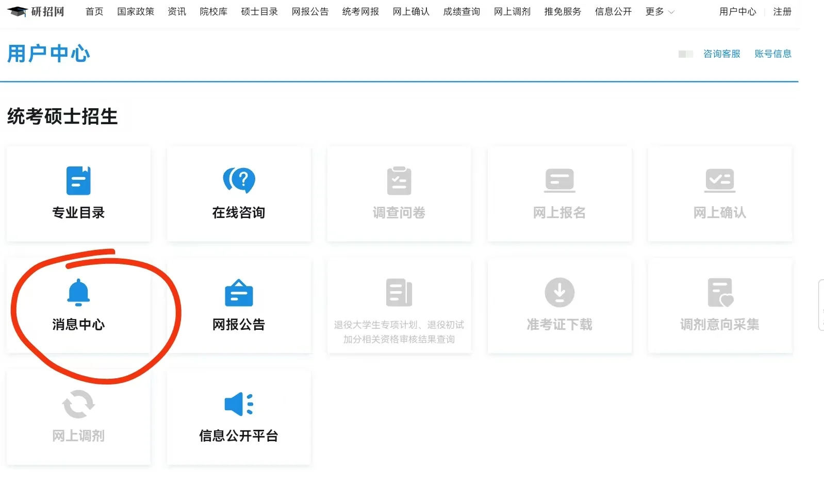Open the 账号信息 link
824x504 pixels.
(x=773, y=54)
